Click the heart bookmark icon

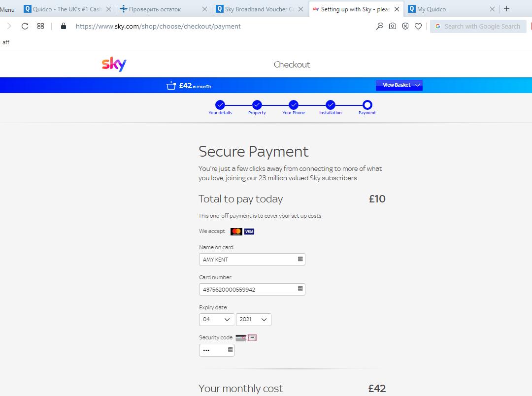[x=418, y=26]
